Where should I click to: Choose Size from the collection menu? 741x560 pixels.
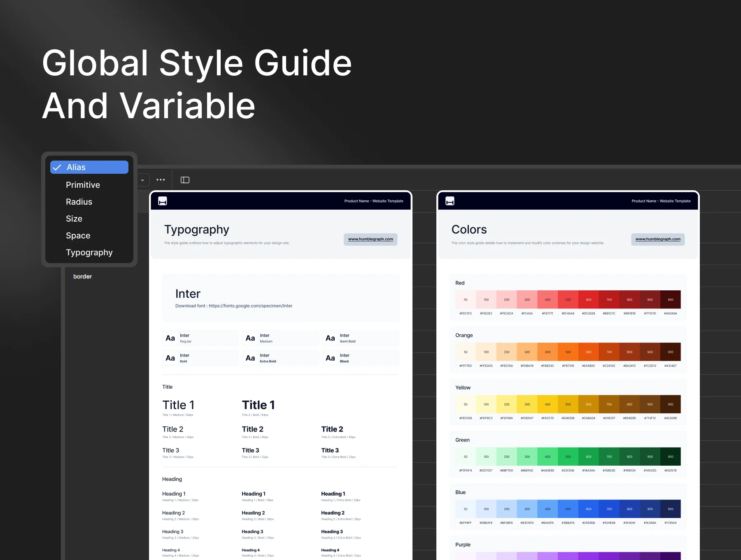[x=74, y=219]
